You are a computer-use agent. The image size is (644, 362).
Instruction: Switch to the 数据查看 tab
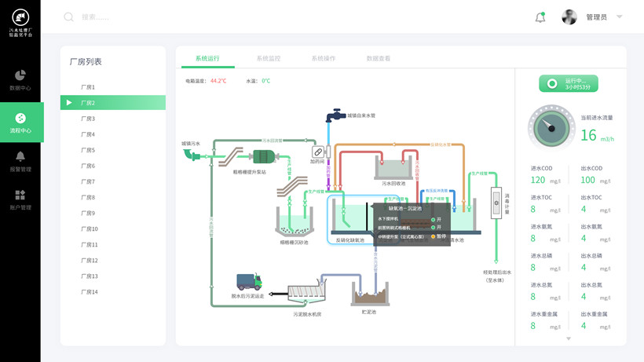378,59
